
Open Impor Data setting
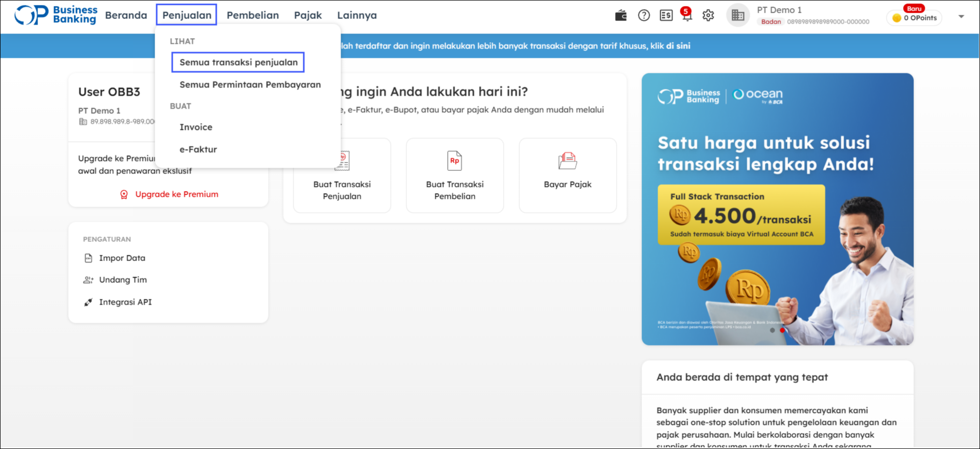[x=122, y=258]
